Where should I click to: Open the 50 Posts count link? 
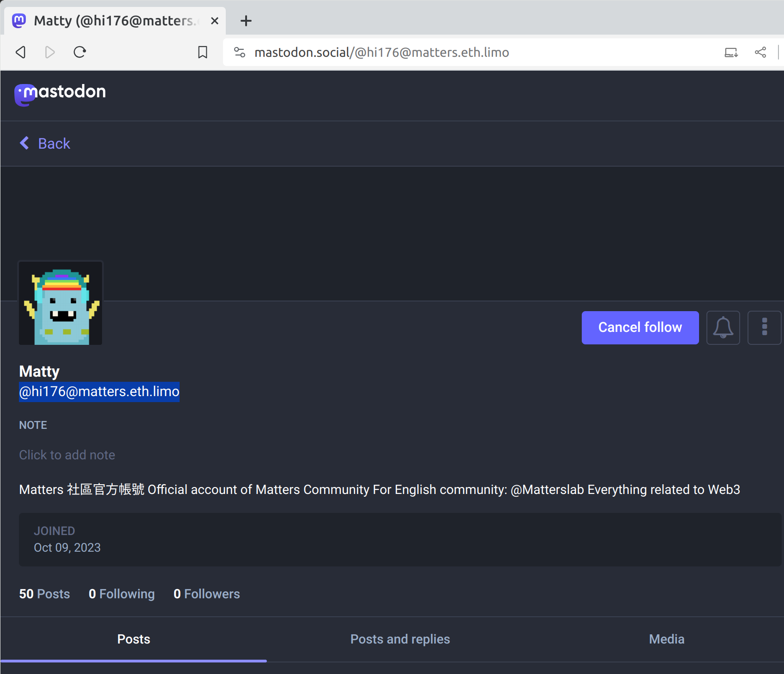pos(44,594)
